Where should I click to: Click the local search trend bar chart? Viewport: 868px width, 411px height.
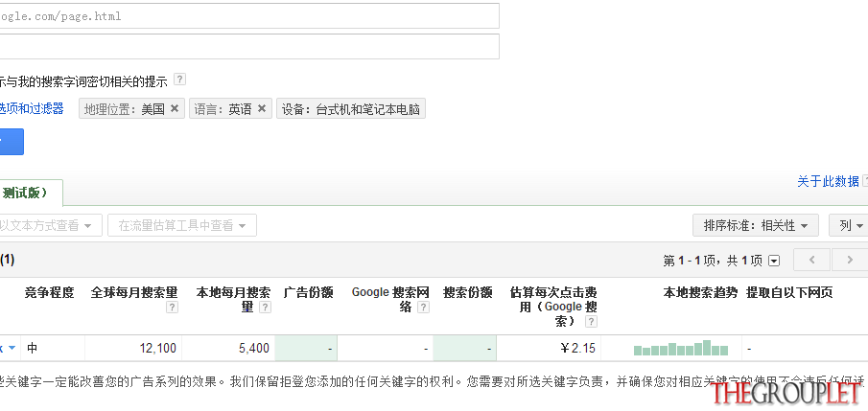(681, 348)
